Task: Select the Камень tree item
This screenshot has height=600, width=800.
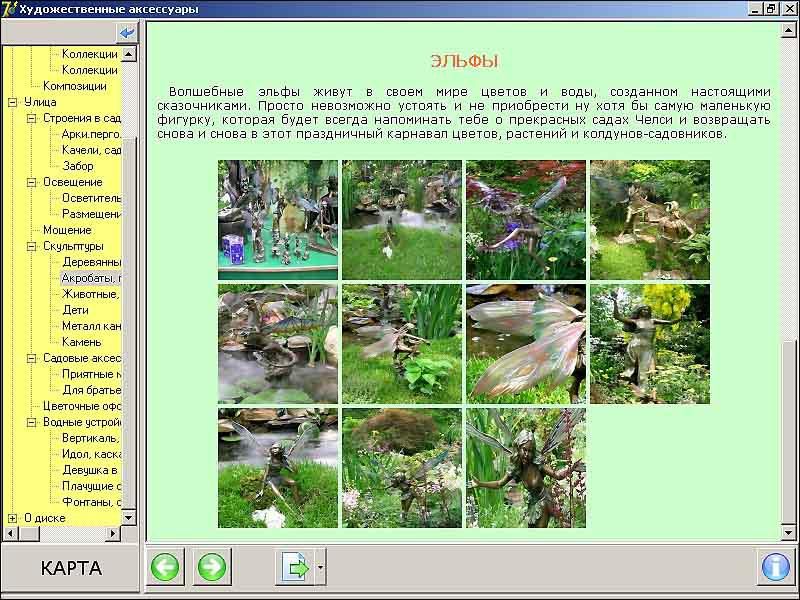Action: pyautogui.click(x=81, y=342)
